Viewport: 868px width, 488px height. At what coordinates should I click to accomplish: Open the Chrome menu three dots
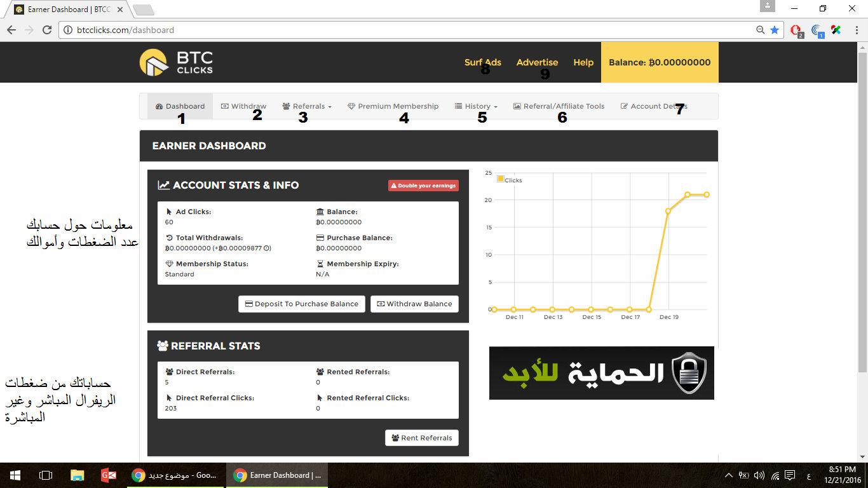856,30
